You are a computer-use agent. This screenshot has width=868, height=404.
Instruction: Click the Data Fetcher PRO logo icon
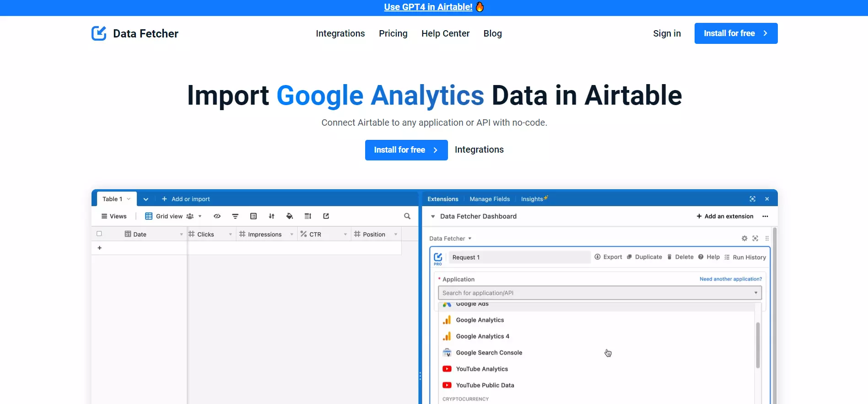tap(438, 259)
